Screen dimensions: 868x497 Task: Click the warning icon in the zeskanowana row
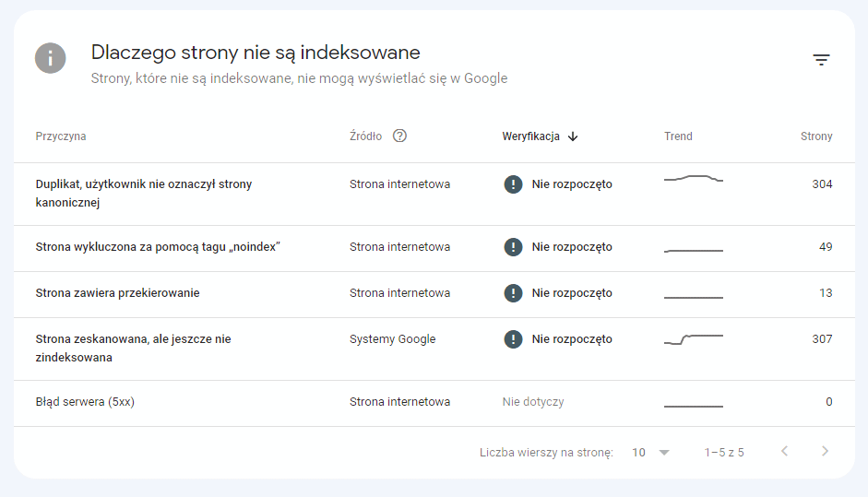tap(513, 338)
